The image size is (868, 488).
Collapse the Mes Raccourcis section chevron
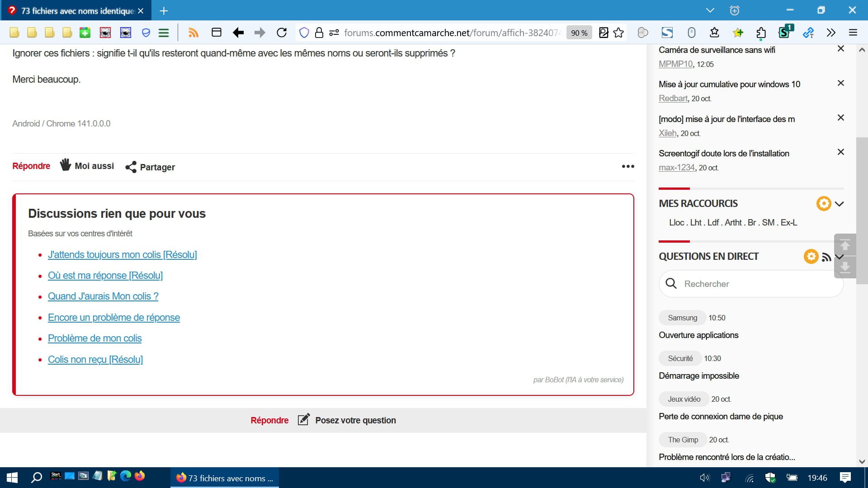840,204
